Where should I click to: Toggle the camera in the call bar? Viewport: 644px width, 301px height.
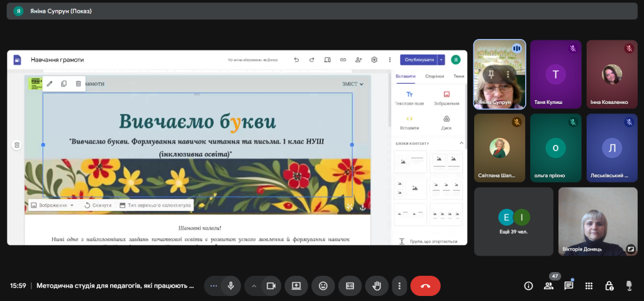click(x=271, y=285)
